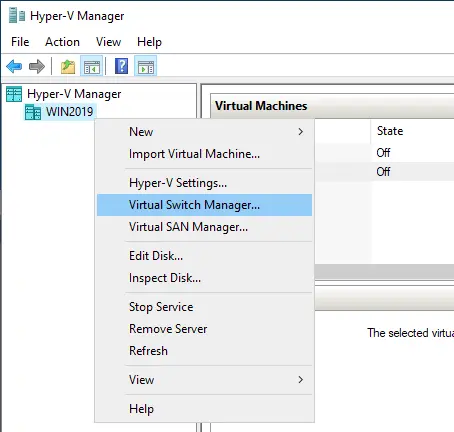Click the blue Back arrow icon
Viewport: 454px width, 432px height.
(14, 66)
